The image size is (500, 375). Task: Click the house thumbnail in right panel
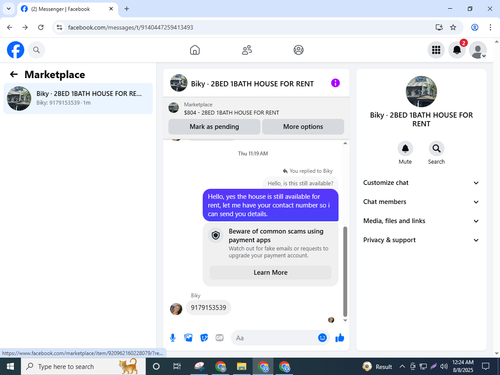pyautogui.click(x=421, y=91)
